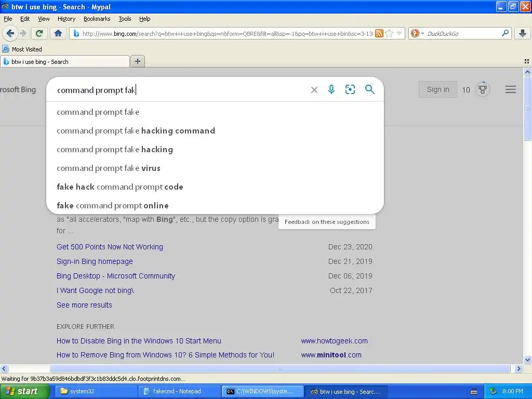The width and height of the screenshot is (532, 399).
Task: Open 'I Want Google not bing\' link
Action: click(95, 290)
